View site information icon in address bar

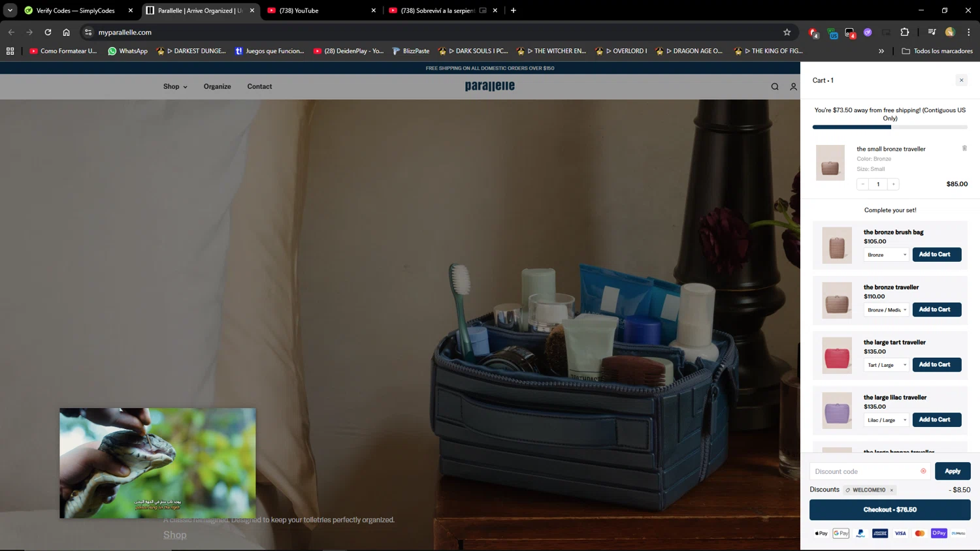click(x=88, y=32)
